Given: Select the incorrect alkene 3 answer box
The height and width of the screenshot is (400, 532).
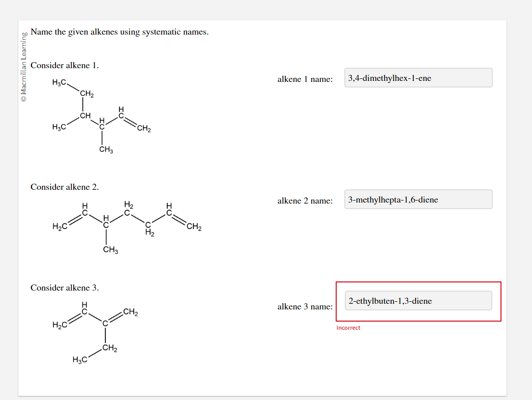Looking at the screenshot, I should coord(418,300).
